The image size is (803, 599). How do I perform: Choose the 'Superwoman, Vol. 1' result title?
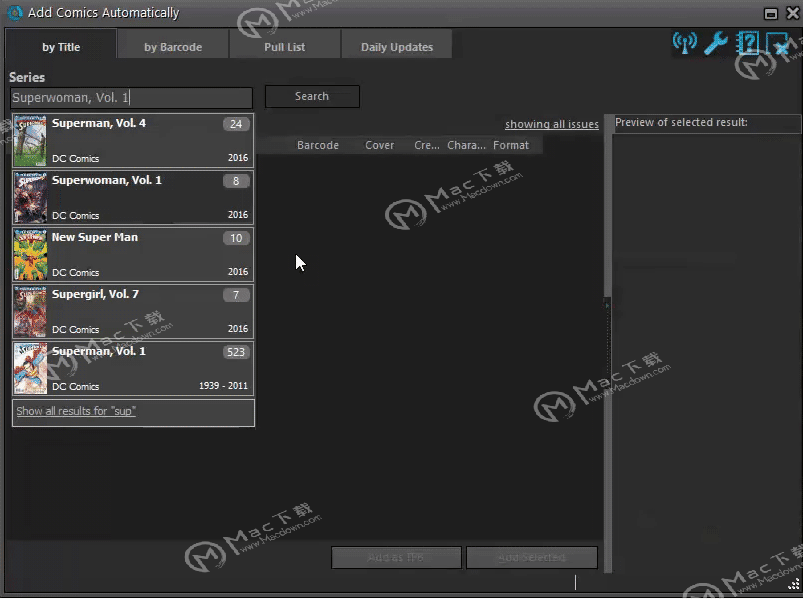pos(107,180)
